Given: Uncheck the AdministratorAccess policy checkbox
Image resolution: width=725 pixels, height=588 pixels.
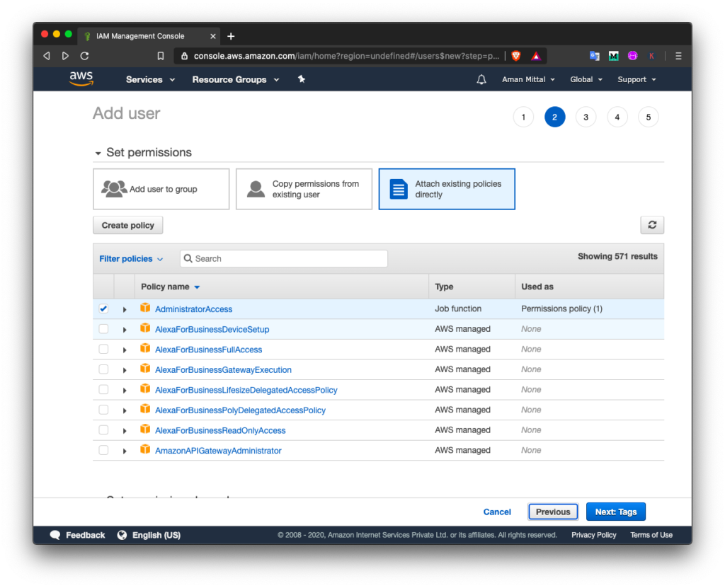Looking at the screenshot, I should (104, 309).
